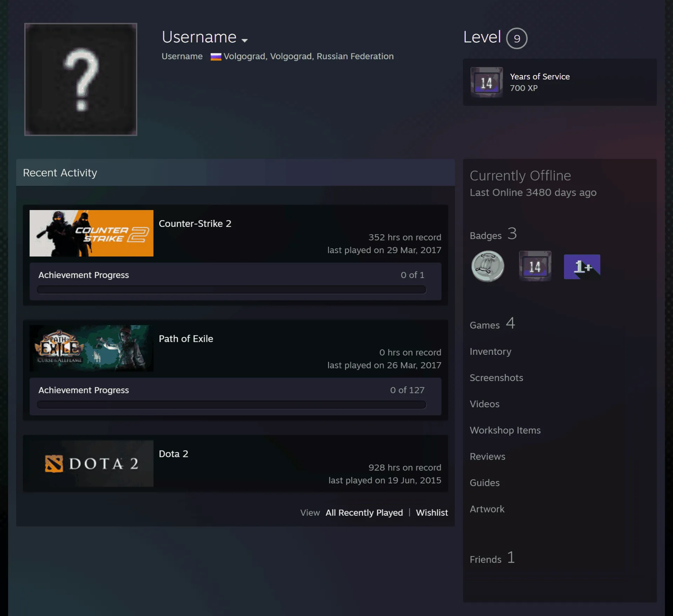
Task: Click the '0 of 127' achievement count
Action: (x=407, y=390)
